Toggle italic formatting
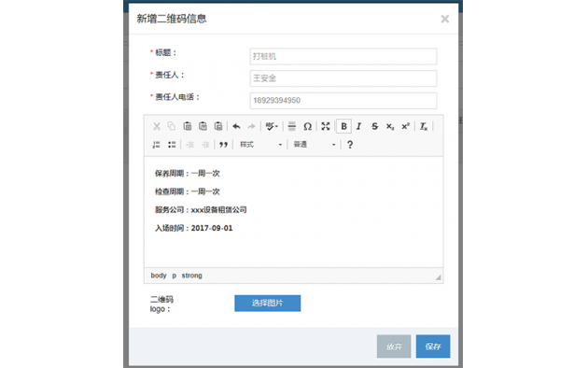Viewport: 588px width, 368px height. click(x=359, y=126)
